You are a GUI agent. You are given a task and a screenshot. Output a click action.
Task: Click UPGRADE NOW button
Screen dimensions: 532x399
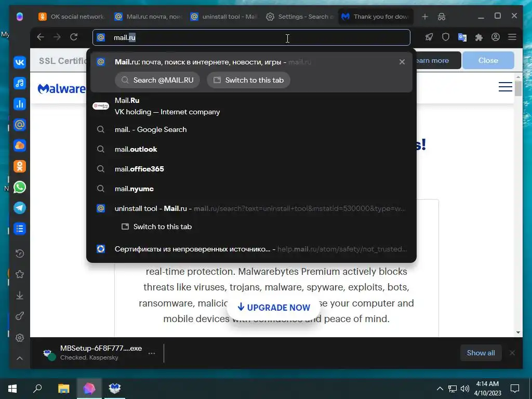click(x=273, y=308)
